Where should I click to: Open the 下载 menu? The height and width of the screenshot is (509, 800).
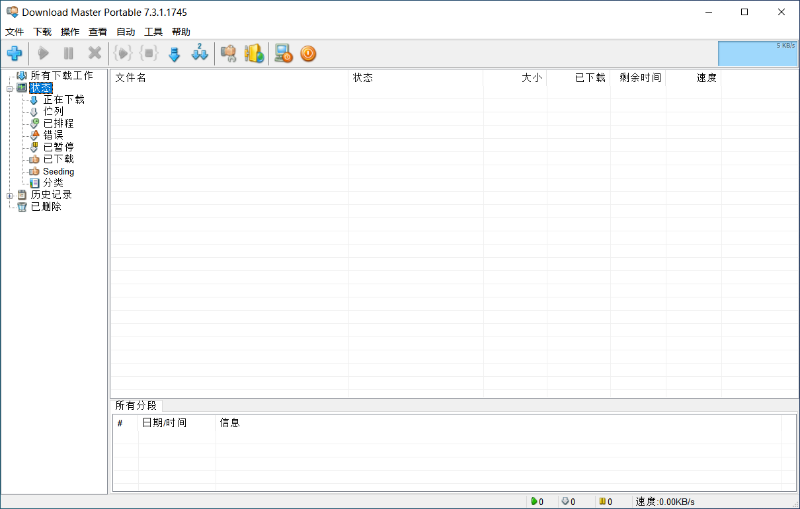coord(42,32)
